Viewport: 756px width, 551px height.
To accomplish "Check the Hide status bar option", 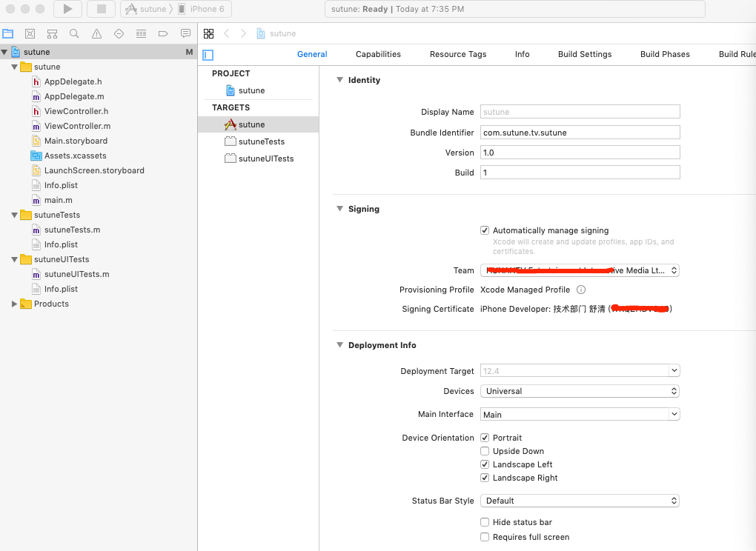I will click(485, 522).
